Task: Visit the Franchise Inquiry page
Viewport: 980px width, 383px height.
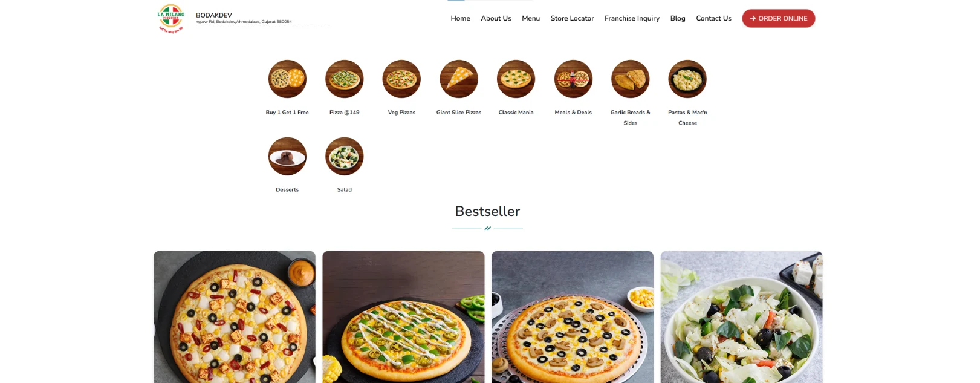Action: pyautogui.click(x=632, y=18)
